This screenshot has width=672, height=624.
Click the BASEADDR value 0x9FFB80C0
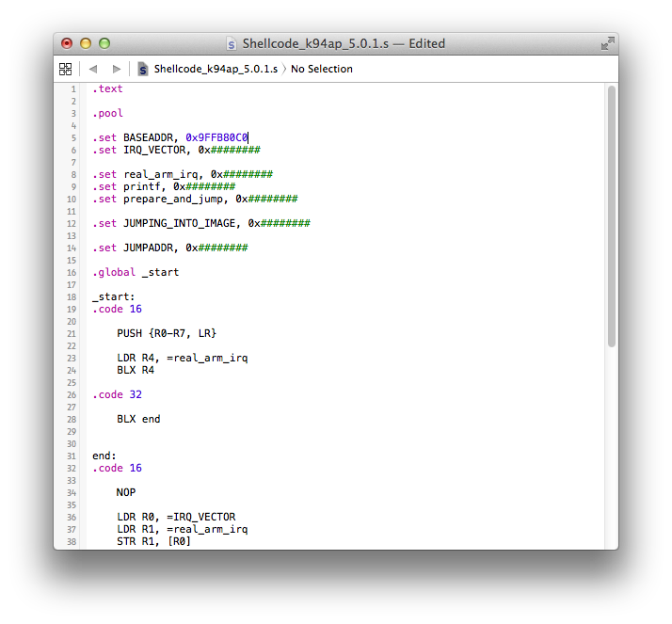tap(216, 137)
